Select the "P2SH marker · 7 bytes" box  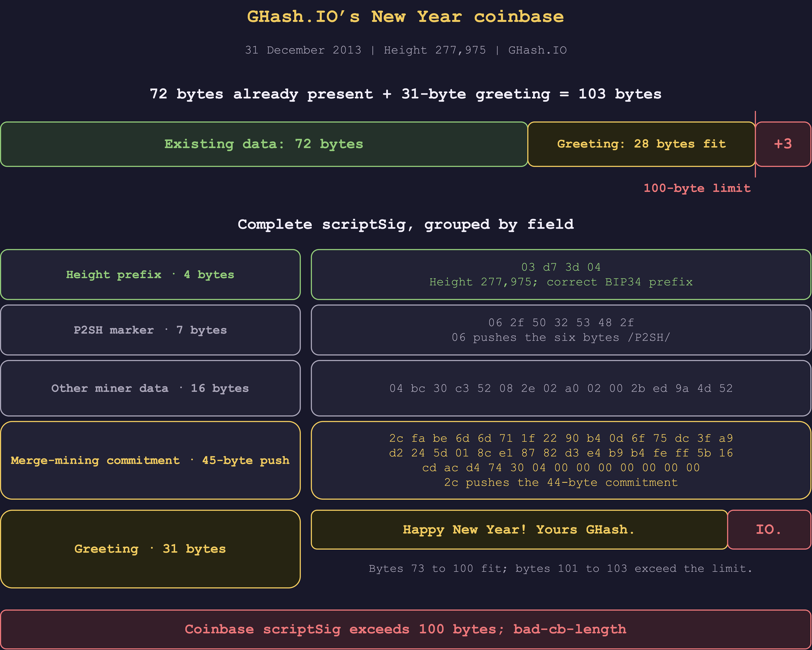pos(150,330)
